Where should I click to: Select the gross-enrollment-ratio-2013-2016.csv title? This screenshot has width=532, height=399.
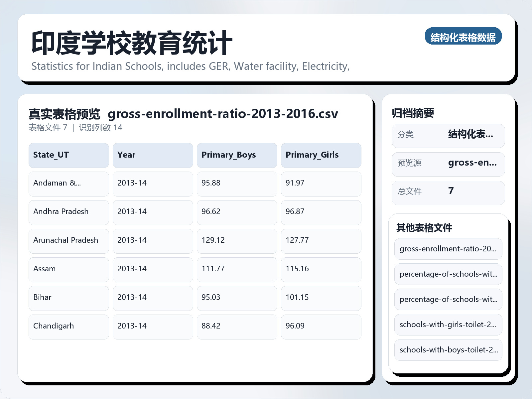click(x=223, y=114)
